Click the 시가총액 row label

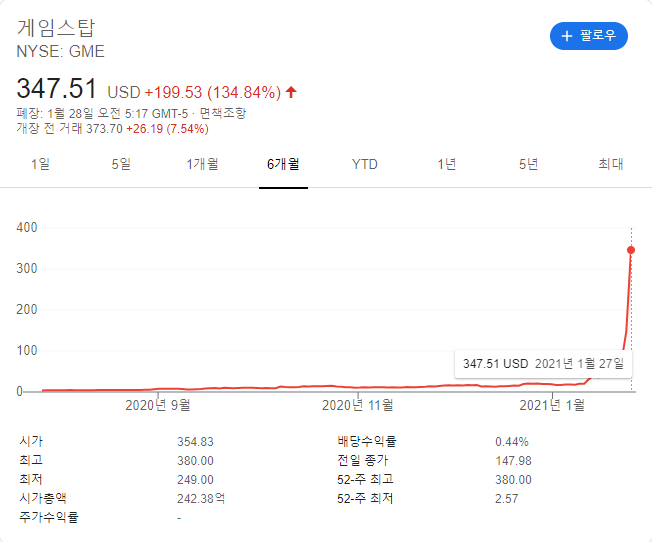tap(43, 498)
